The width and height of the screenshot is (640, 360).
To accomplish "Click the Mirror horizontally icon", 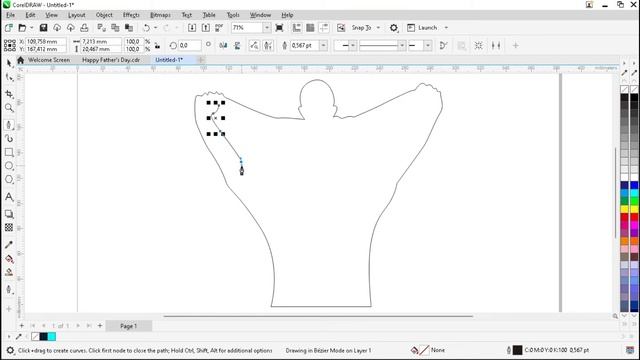I will tap(223, 45).
